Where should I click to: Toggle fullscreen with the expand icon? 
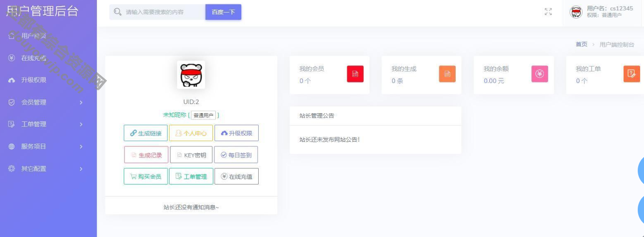548,12
